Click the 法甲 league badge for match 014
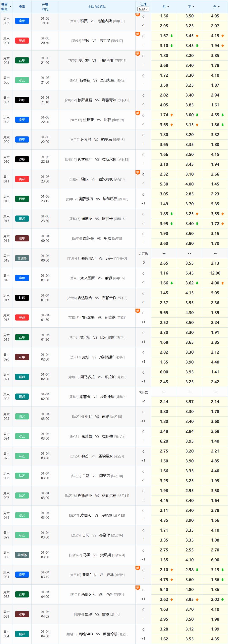The image size is (228, 644). click(22, 238)
